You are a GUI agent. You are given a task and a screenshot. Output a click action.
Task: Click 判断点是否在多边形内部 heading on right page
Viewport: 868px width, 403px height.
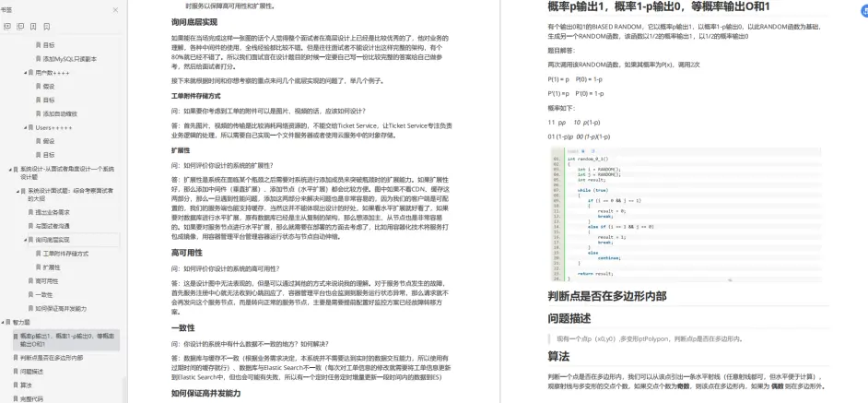point(606,296)
